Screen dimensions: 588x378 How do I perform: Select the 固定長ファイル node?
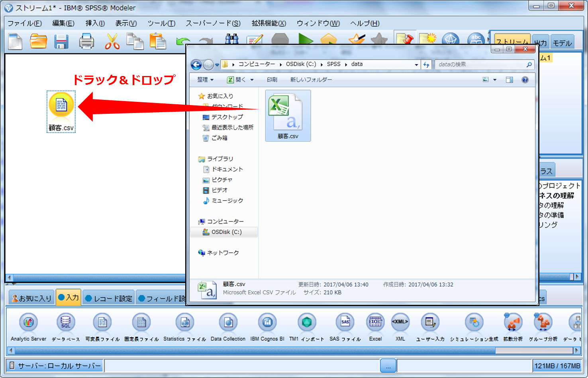pyautogui.click(x=141, y=327)
